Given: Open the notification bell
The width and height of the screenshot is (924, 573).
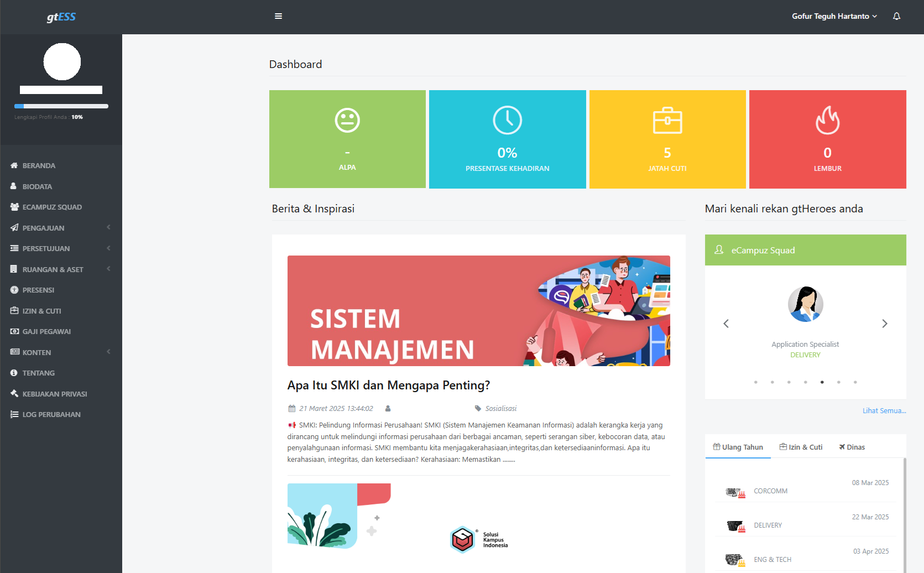Looking at the screenshot, I should click(896, 16).
